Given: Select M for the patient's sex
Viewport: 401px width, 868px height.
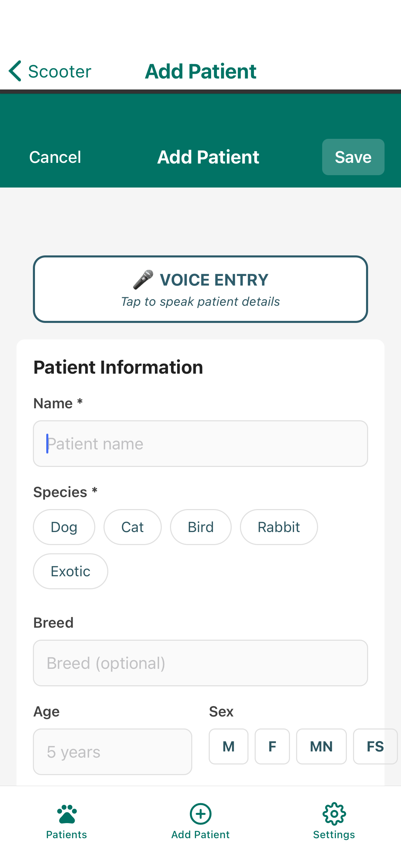Looking at the screenshot, I should (228, 747).
